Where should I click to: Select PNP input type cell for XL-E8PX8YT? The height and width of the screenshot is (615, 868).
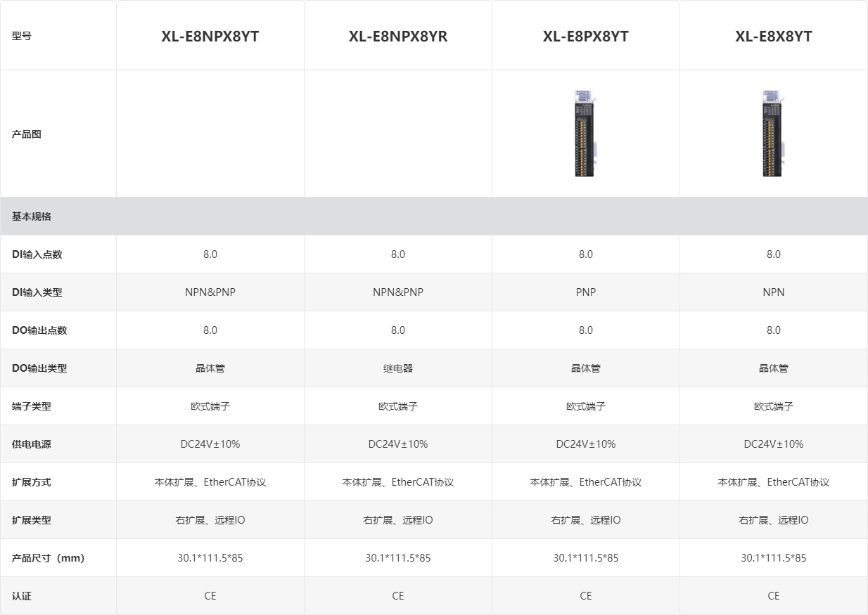(x=586, y=292)
